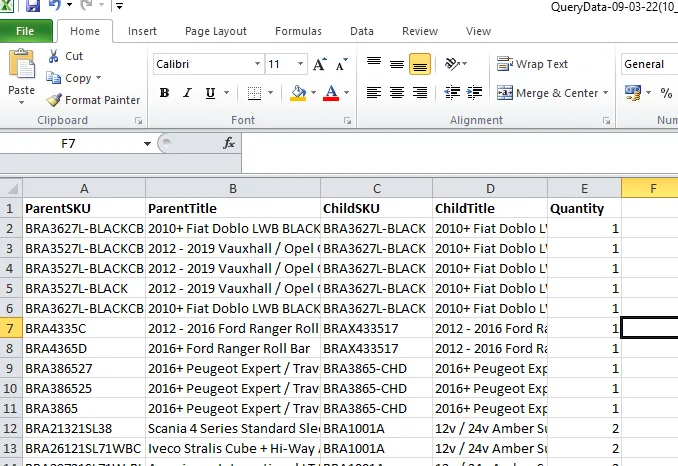Select column D header
678x466 pixels.
(490, 188)
